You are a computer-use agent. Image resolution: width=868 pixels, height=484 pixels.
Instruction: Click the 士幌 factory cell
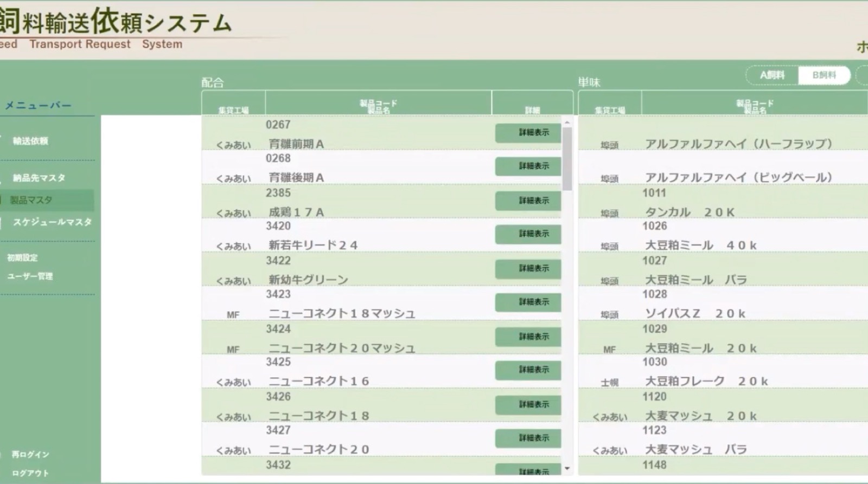[609, 383]
